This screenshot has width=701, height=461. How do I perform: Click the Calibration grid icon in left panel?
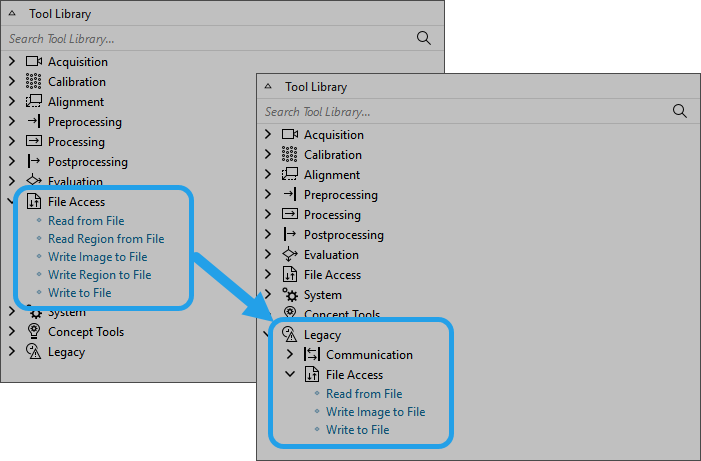[x=34, y=82]
